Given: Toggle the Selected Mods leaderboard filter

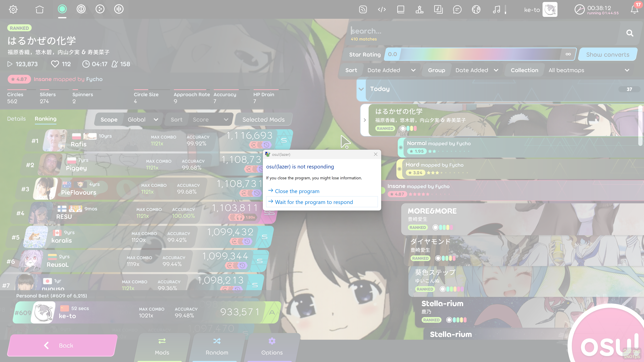Looking at the screenshot, I should (x=263, y=119).
